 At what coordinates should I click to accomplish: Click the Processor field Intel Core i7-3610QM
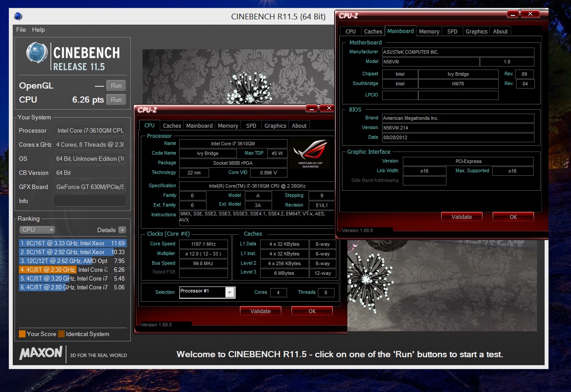coord(90,130)
